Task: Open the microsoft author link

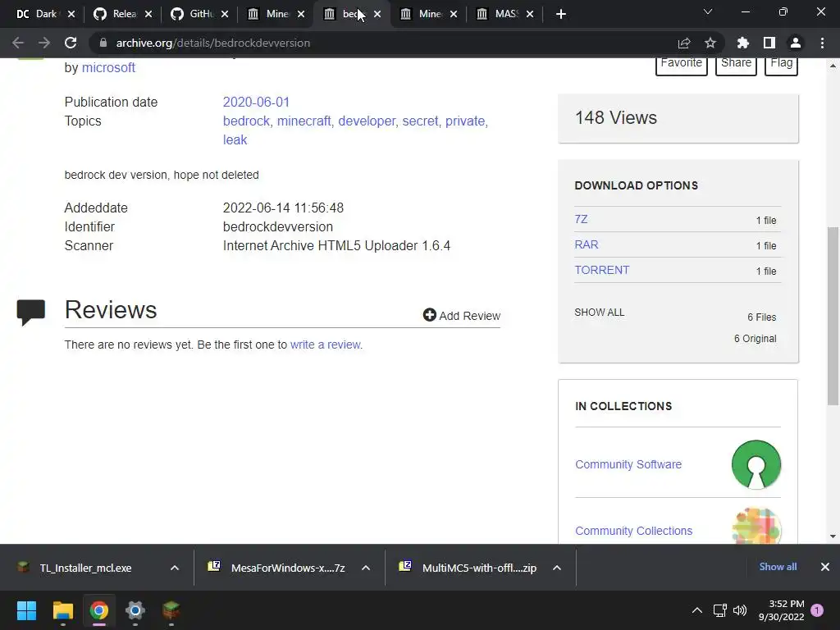Action: [108, 67]
